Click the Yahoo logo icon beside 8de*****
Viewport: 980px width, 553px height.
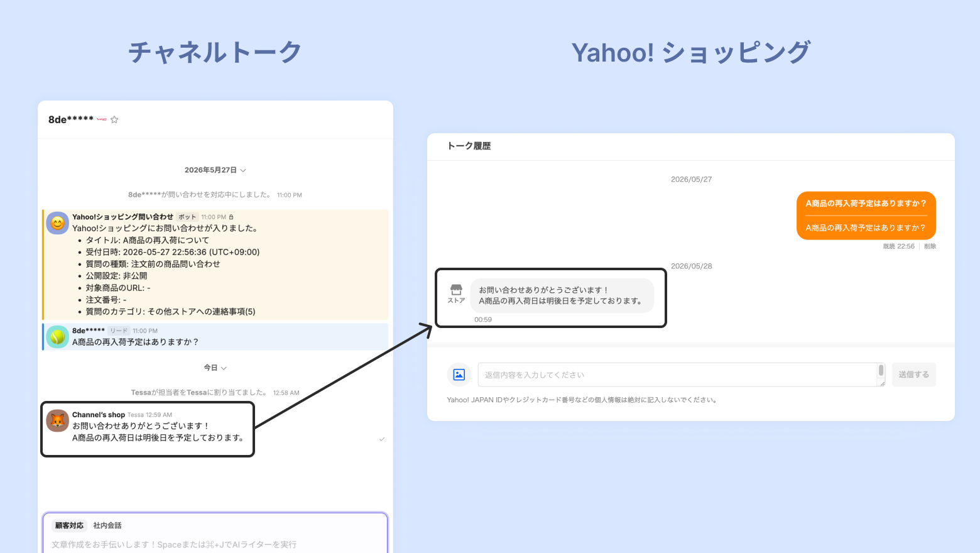pos(102,119)
